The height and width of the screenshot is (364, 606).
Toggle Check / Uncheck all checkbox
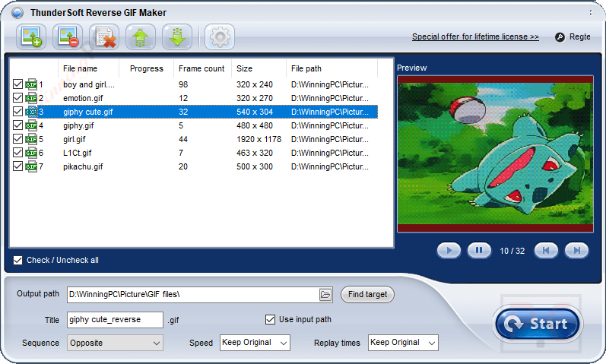[17, 260]
